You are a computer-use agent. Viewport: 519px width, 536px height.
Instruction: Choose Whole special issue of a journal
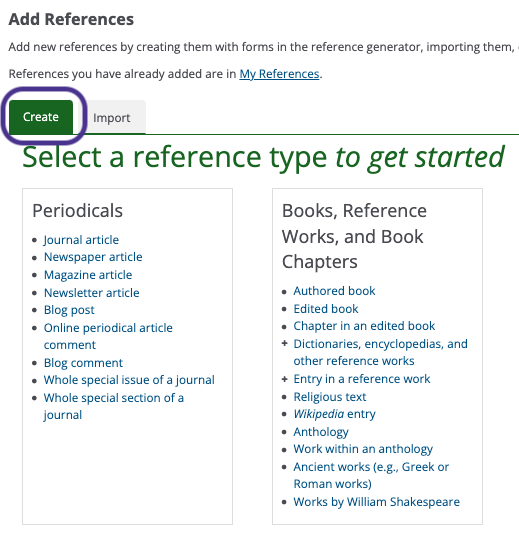(129, 380)
